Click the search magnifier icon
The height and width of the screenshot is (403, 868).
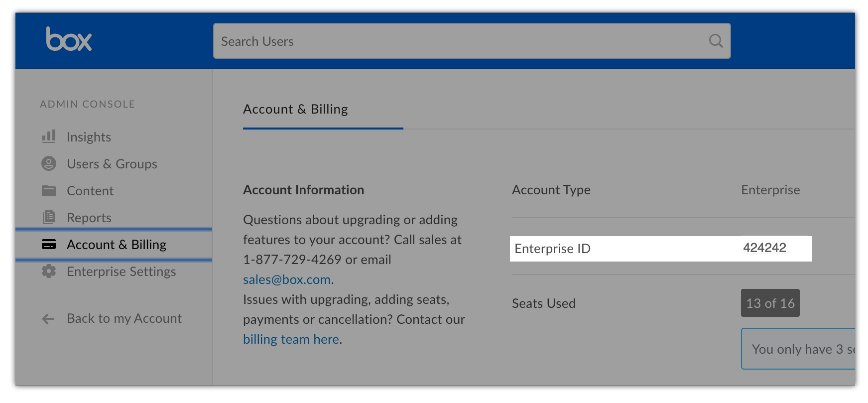[716, 41]
